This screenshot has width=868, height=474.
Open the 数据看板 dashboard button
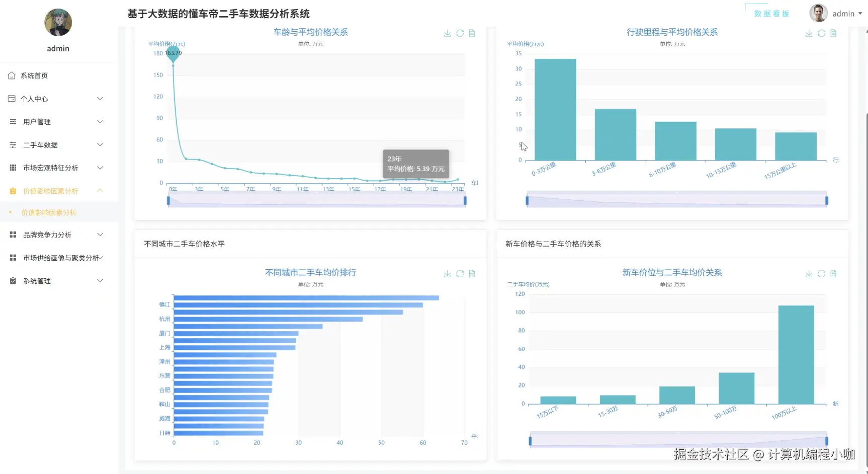coord(771,14)
